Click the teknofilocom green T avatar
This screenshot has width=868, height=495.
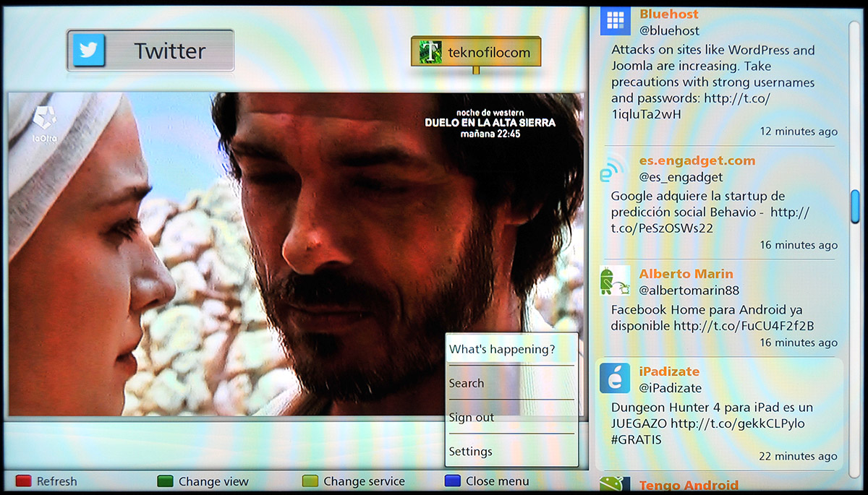(430, 52)
